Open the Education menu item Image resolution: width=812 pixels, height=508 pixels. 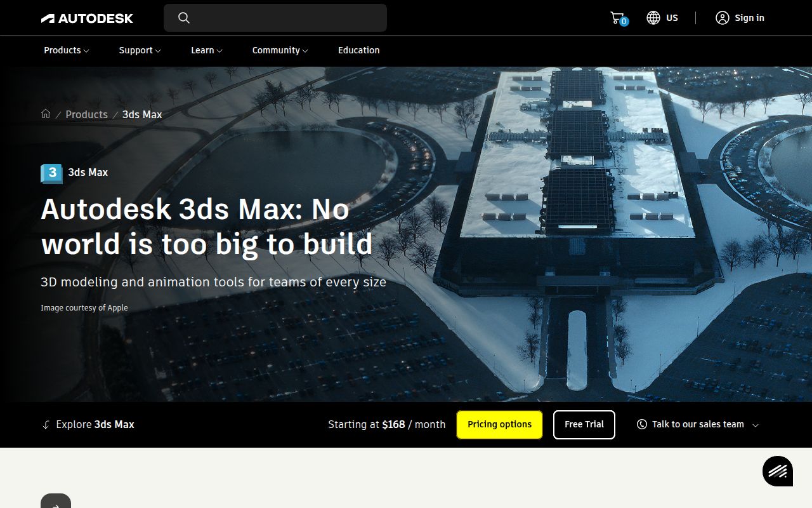click(359, 50)
